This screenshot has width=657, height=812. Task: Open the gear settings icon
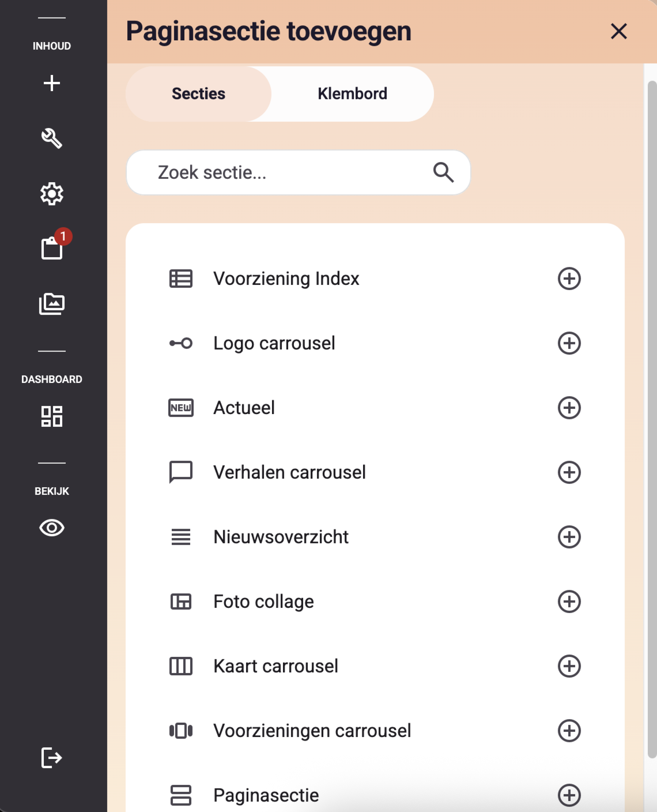click(x=51, y=193)
